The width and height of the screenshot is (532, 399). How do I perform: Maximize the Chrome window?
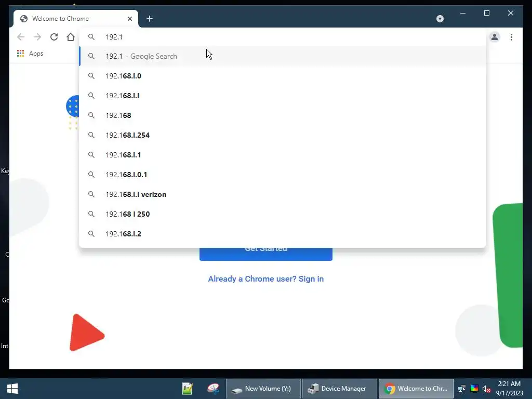point(486,13)
